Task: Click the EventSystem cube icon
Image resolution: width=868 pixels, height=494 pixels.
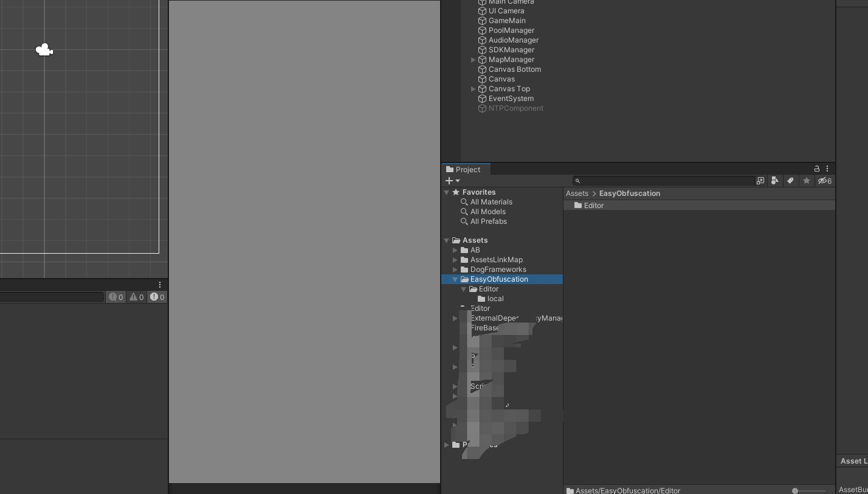Action: [482, 99]
